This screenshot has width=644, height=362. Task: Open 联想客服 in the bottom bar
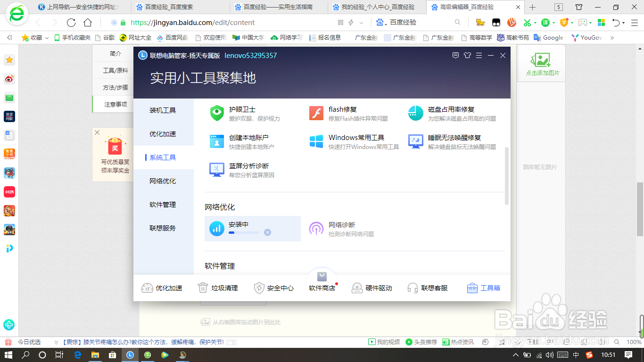pos(427,288)
